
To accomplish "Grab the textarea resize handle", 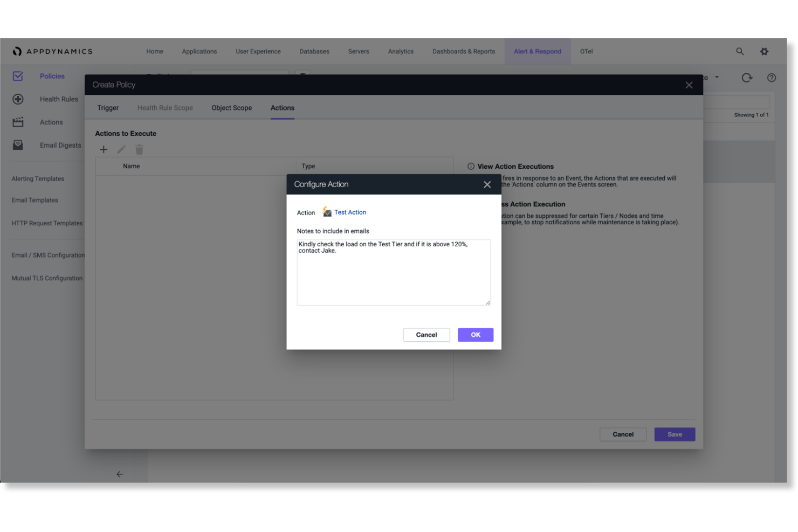I will point(488,302).
